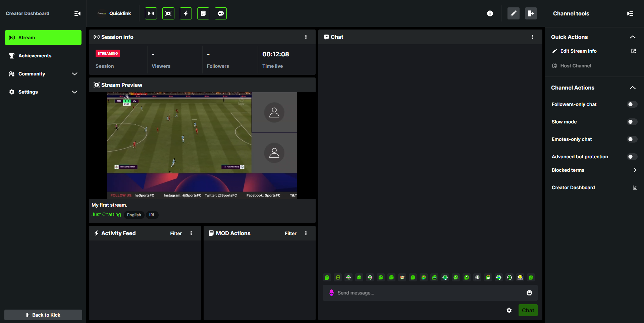
Task: Toggle the Stream Preview panel icon in toolbar
Action: 168,13
